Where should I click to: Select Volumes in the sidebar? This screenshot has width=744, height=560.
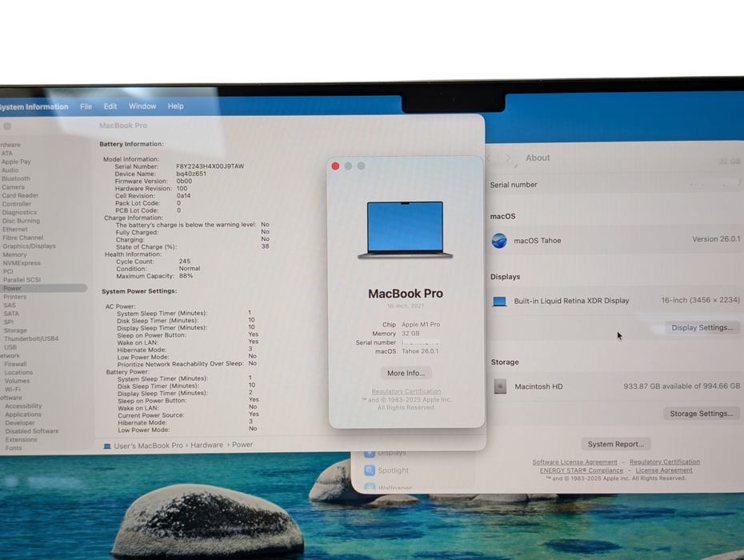(x=17, y=381)
